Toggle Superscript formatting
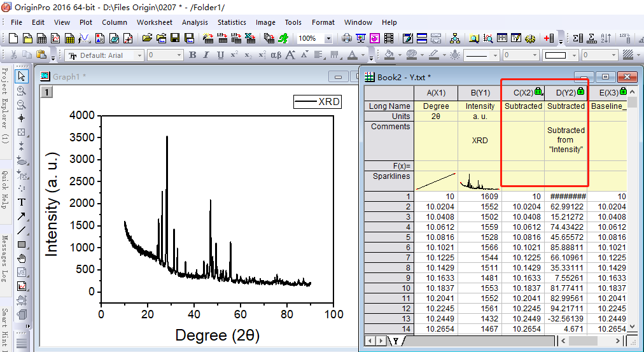The image size is (644, 352). tap(234, 55)
